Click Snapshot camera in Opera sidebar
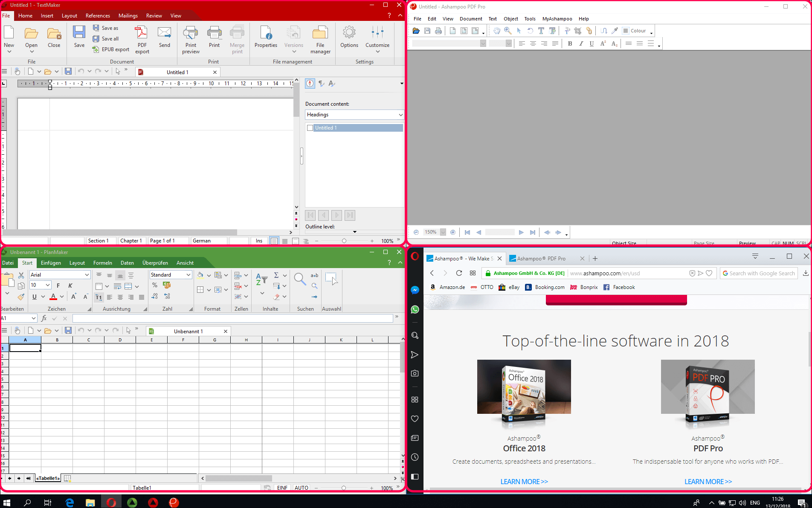 pos(415,373)
